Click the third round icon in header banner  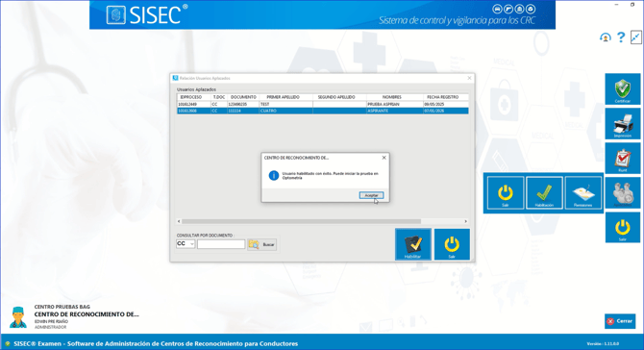(519, 9)
